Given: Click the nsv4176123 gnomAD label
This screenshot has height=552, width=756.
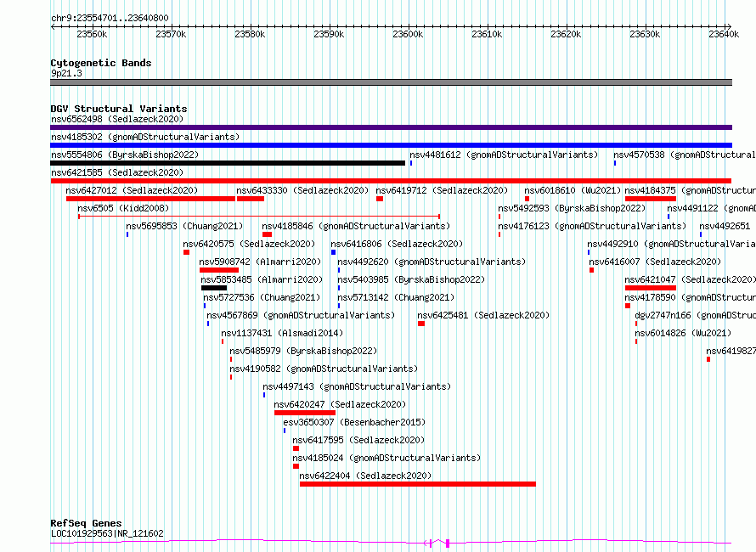Looking at the screenshot, I should pos(592,226).
